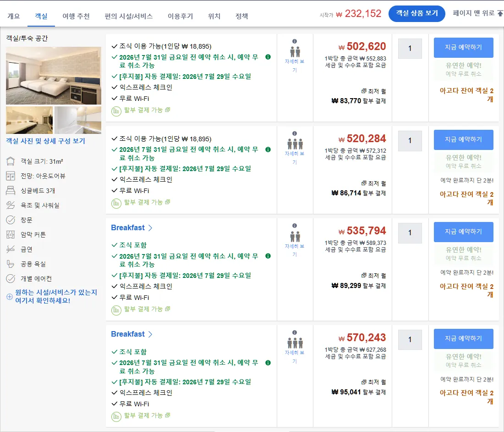Click the installment icon beside 할부 결제 가능 in ₩502,620 row
This screenshot has height=432, width=504.
pyautogui.click(x=116, y=111)
